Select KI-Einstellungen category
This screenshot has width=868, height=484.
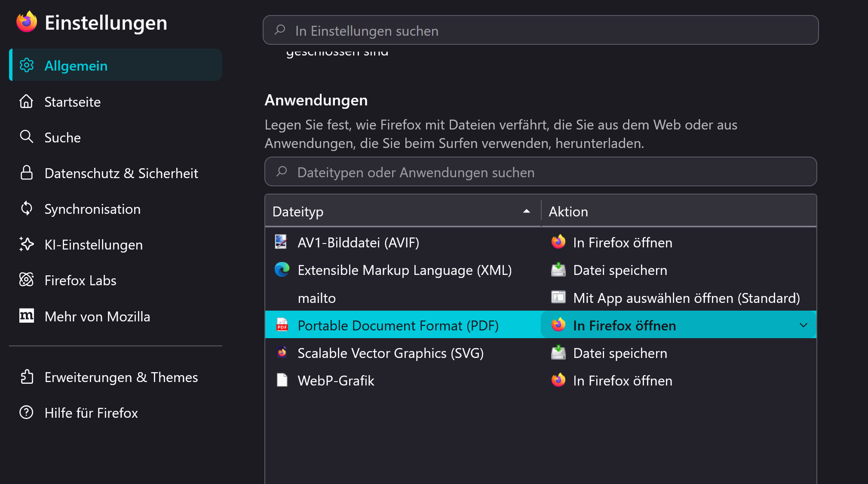[x=116, y=244]
